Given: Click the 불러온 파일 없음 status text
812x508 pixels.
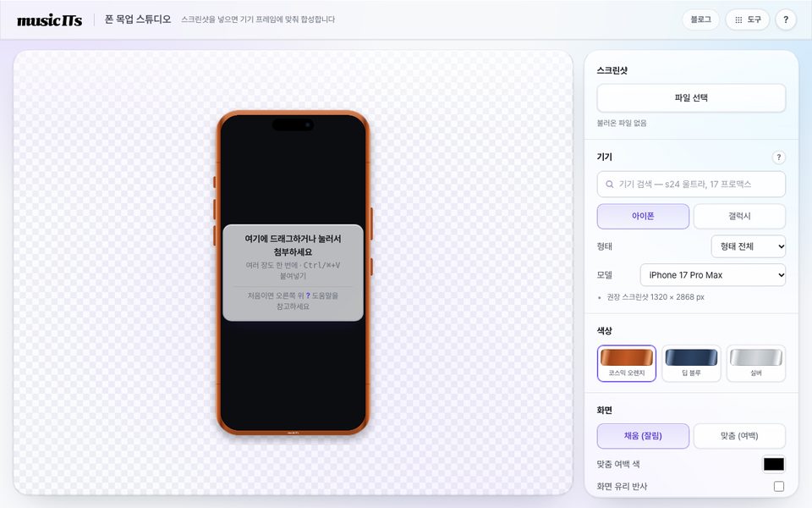Looking at the screenshot, I should coord(622,124).
